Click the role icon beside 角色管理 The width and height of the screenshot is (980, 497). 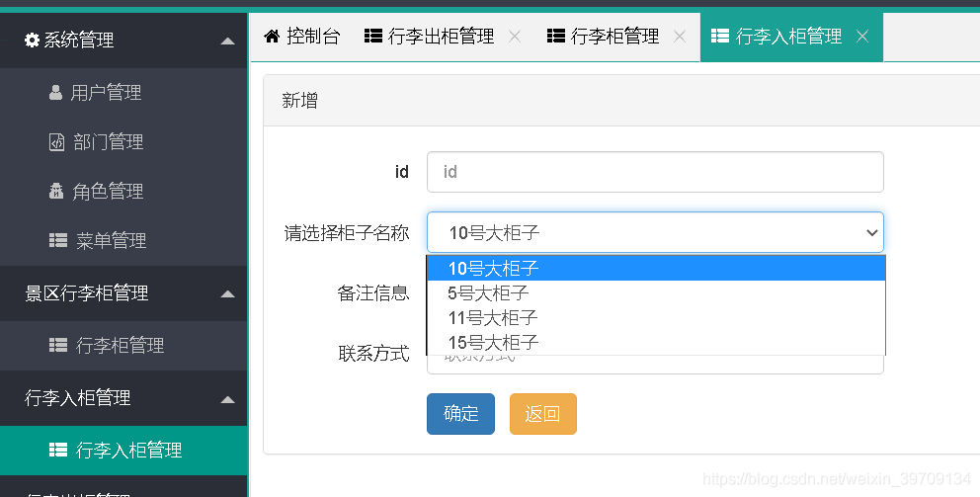click(x=56, y=192)
